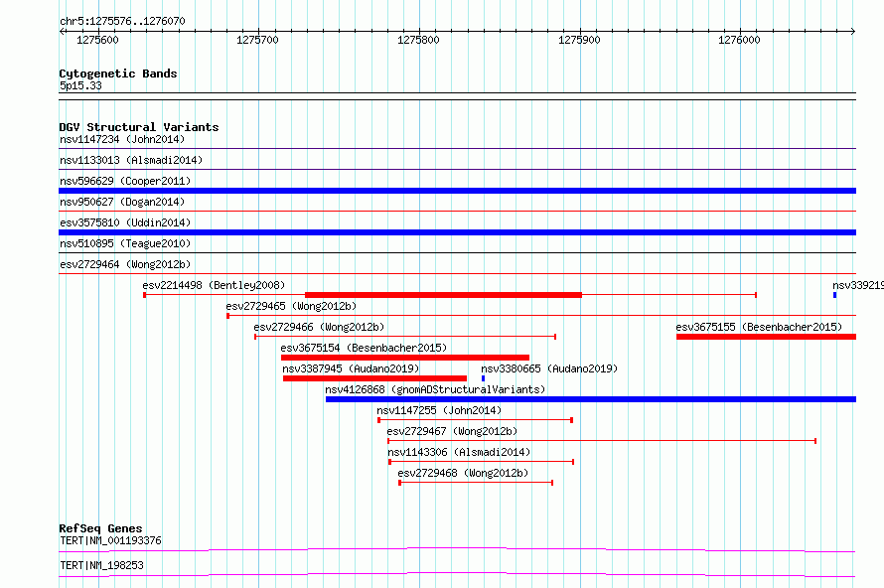
Task: Open the RefSeq Genes track title
Action: [100, 528]
